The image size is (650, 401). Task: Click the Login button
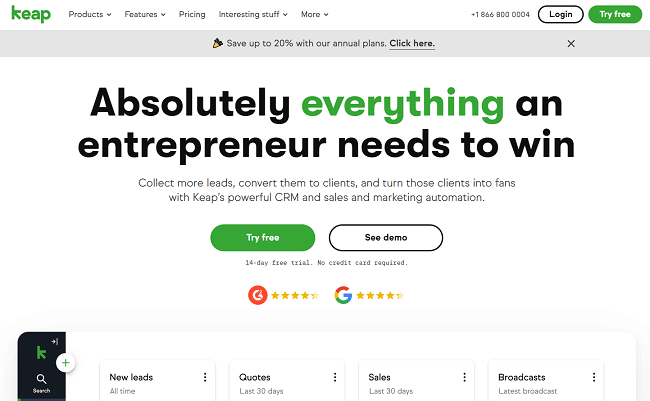[x=560, y=14]
